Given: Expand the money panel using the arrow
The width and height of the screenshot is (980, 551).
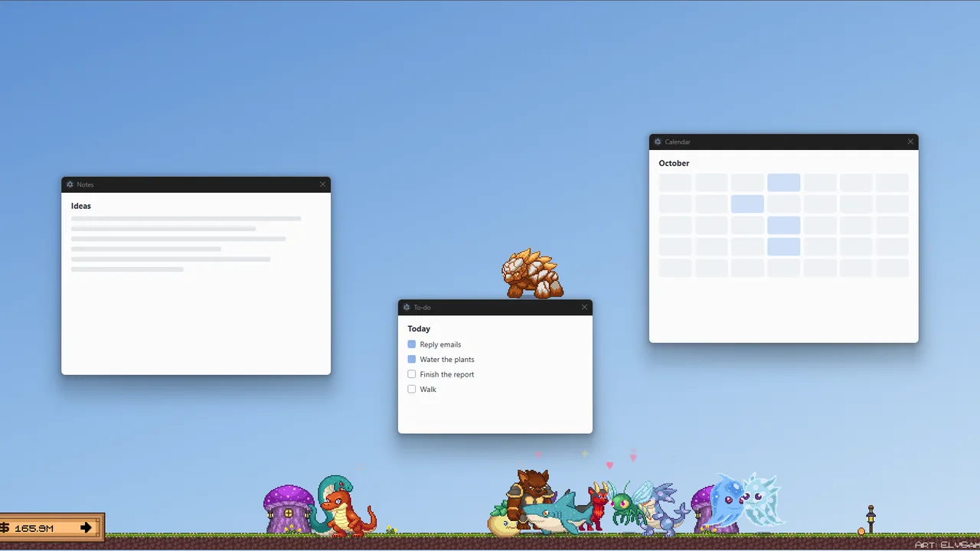Looking at the screenshot, I should click(x=86, y=527).
